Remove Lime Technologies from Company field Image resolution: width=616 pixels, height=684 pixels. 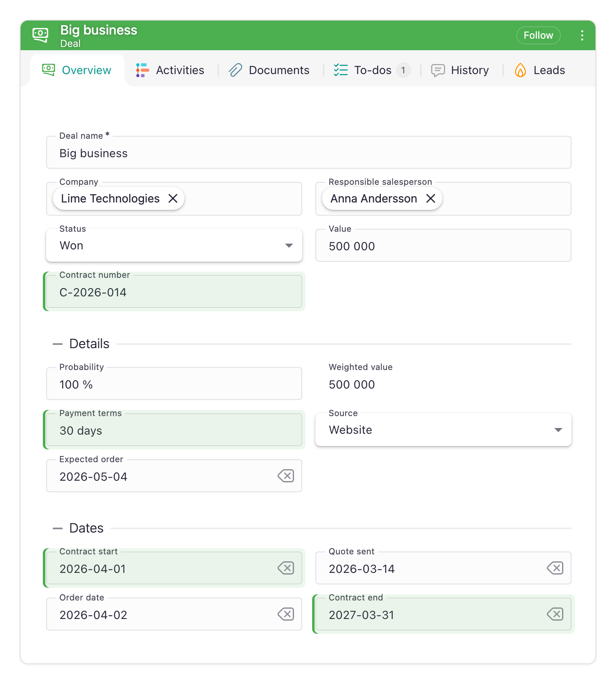[173, 198]
